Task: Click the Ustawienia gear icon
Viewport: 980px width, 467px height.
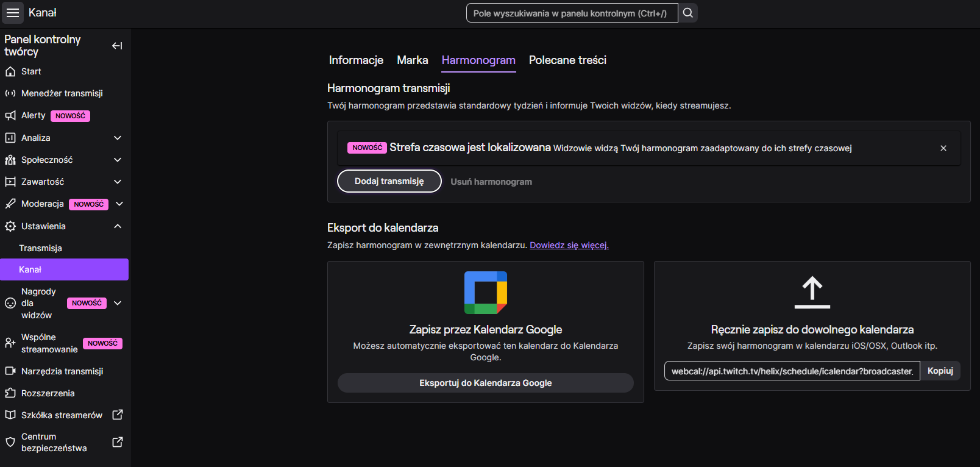Action: [x=10, y=226]
